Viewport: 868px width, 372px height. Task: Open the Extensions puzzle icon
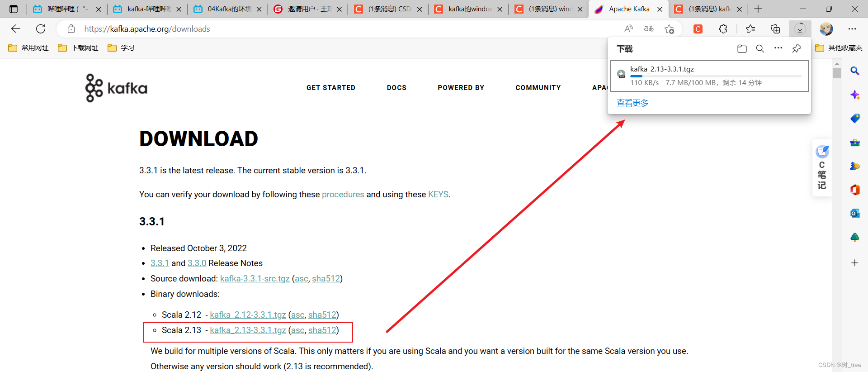pyautogui.click(x=723, y=29)
